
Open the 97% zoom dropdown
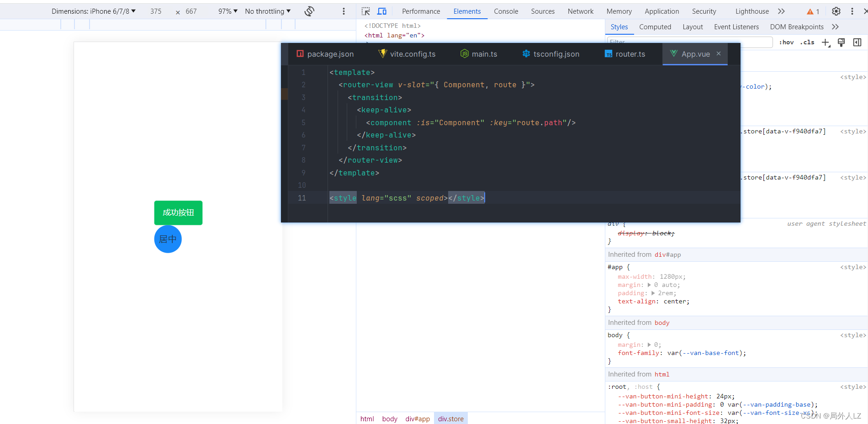coord(228,11)
